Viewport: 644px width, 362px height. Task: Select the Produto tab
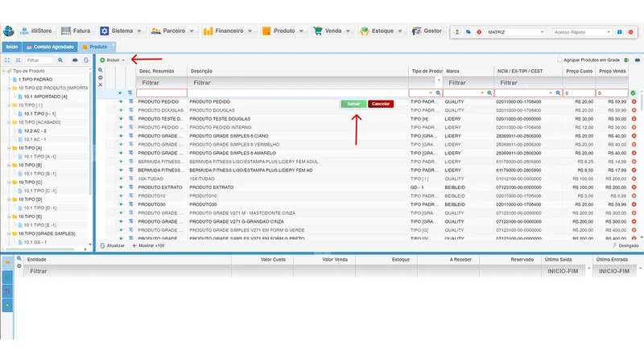click(x=95, y=47)
